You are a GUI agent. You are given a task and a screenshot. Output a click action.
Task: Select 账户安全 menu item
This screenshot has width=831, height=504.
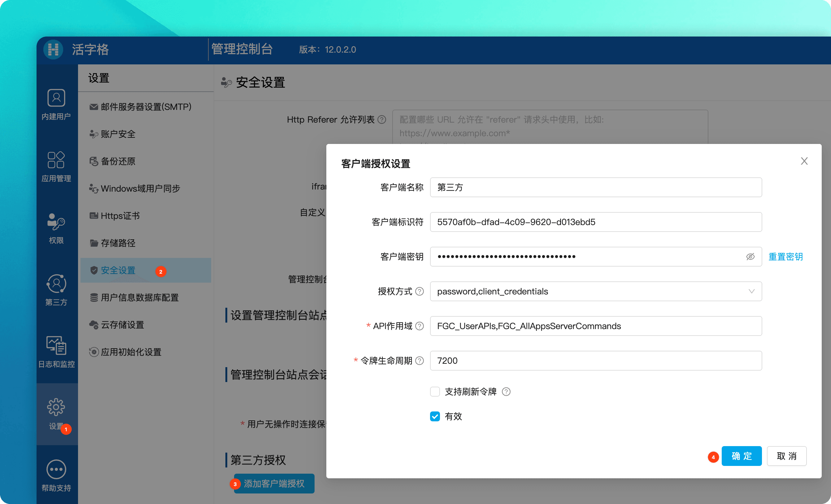click(x=146, y=134)
